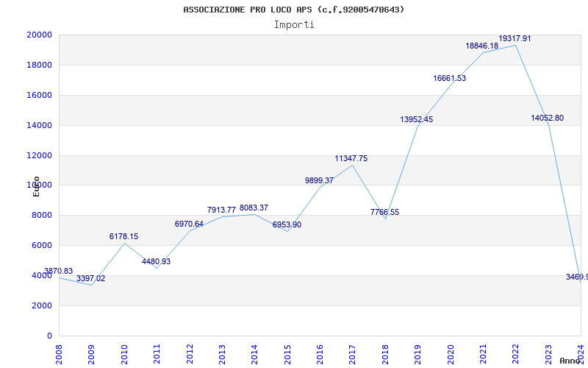The height and width of the screenshot is (368, 588).
Task: Click y-axis tick 18000
Action: tap(40, 65)
